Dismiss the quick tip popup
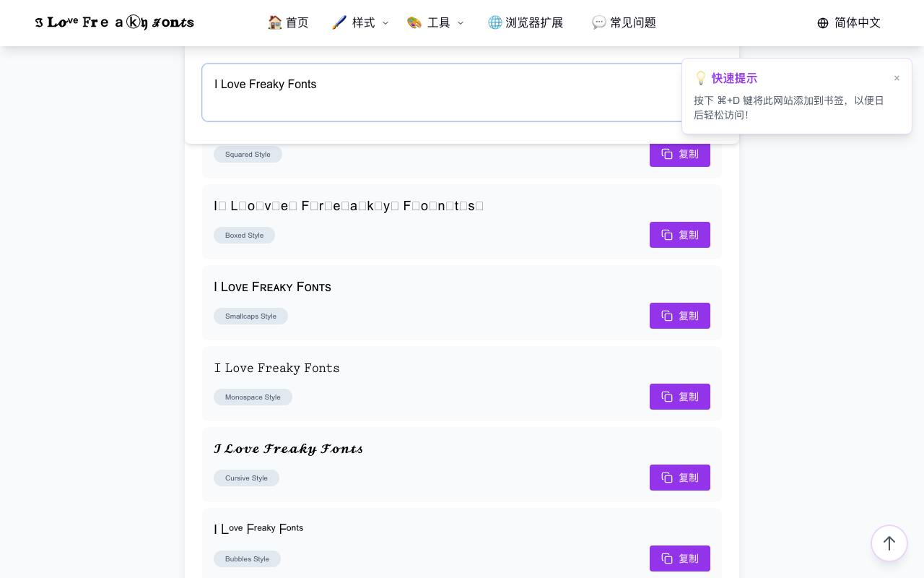The height and width of the screenshot is (578, 924). (x=897, y=78)
